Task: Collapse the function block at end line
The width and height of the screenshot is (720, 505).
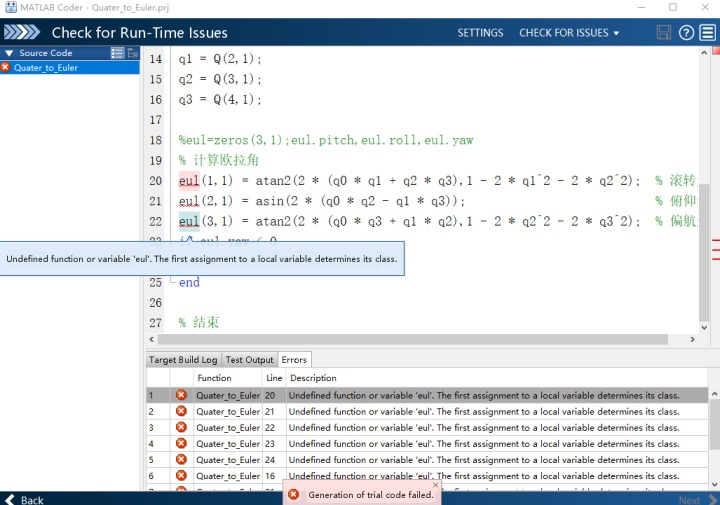Action: tap(172, 281)
